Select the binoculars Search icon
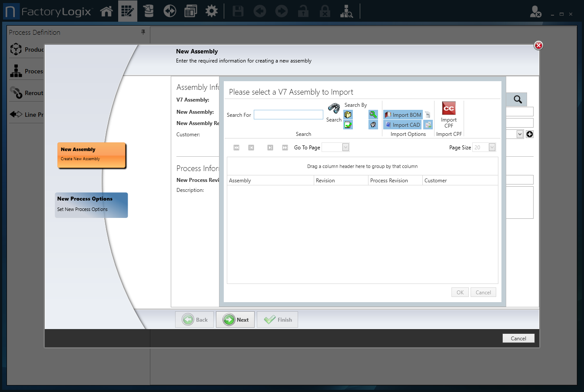The width and height of the screenshot is (584, 392). (333, 108)
